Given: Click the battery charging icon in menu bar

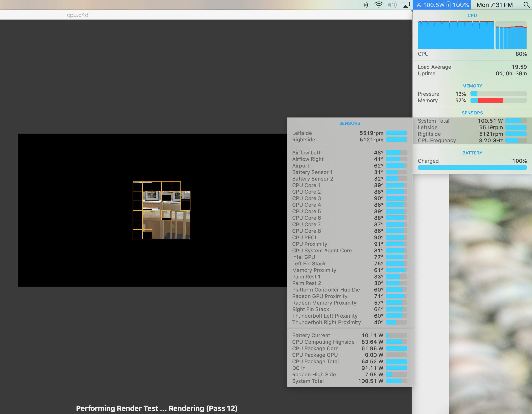Looking at the screenshot, I should 449,5.
